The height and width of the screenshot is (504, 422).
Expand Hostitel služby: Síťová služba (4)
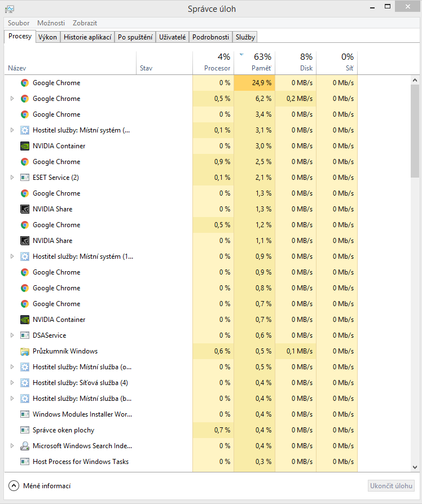12,383
